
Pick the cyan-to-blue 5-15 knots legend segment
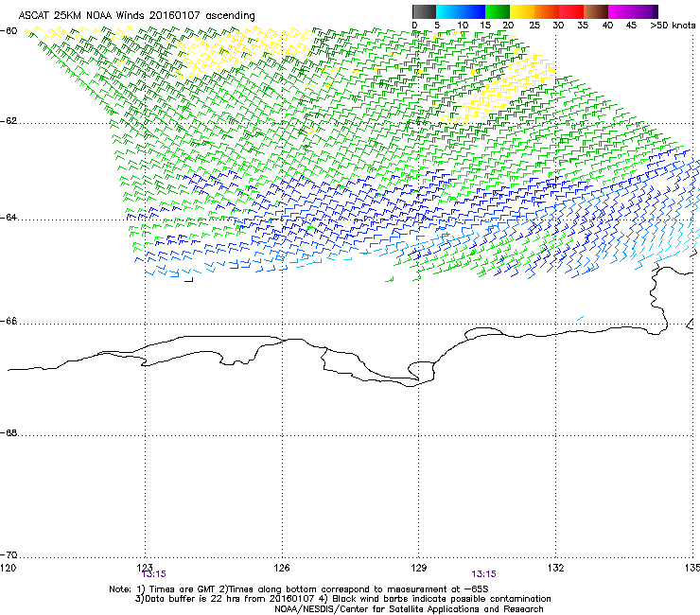tap(461, 11)
